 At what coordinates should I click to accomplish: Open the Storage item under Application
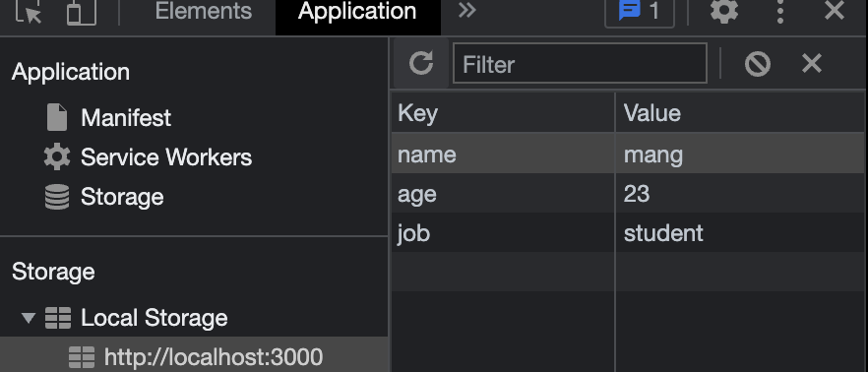pyautogui.click(x=122, y=197)
